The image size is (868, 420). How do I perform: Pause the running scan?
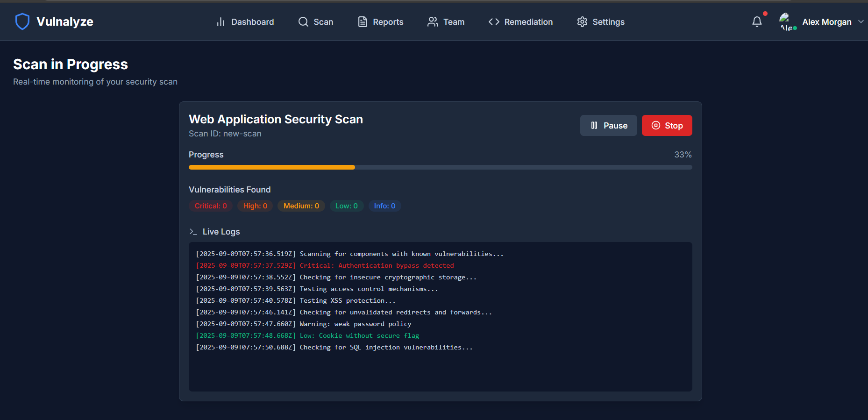[608, 126]
